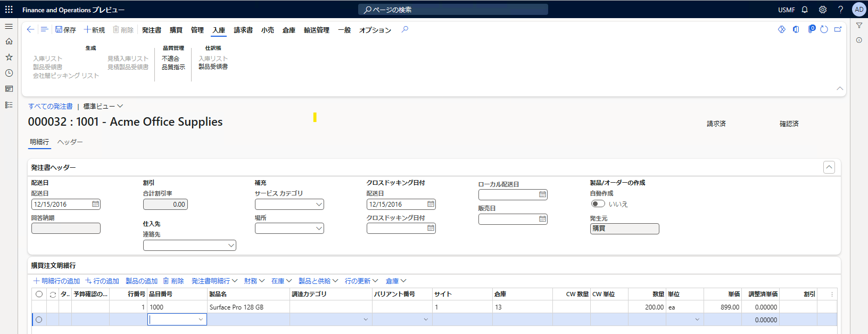Click the attachments icon with 0 badge
868x334 pixels.
(811, 29)
